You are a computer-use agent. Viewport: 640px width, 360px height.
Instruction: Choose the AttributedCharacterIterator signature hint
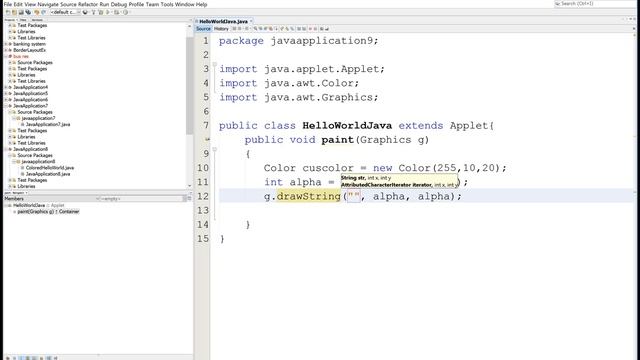(x=399, y=185)
